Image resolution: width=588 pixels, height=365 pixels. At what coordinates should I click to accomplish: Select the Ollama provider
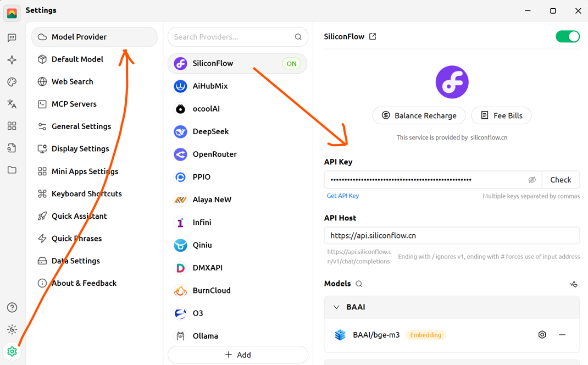click(x=237, y=336)
